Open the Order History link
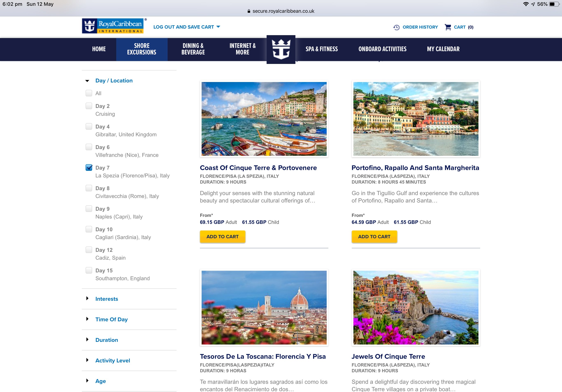The width and height of the screenshot is (562, 392). [x=420, y=27]
